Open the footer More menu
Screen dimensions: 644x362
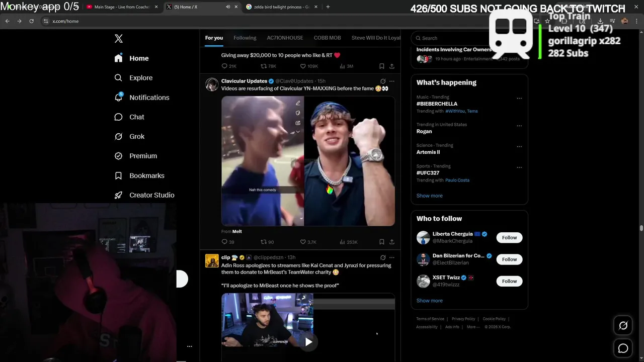(x=472, y=327)
